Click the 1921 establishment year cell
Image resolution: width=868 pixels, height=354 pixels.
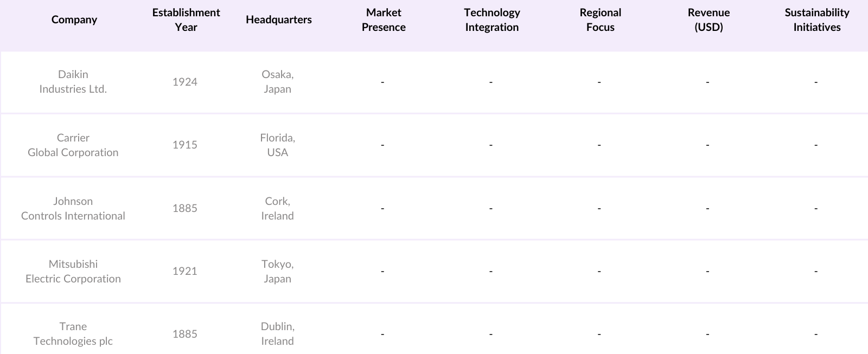(185, 272)
